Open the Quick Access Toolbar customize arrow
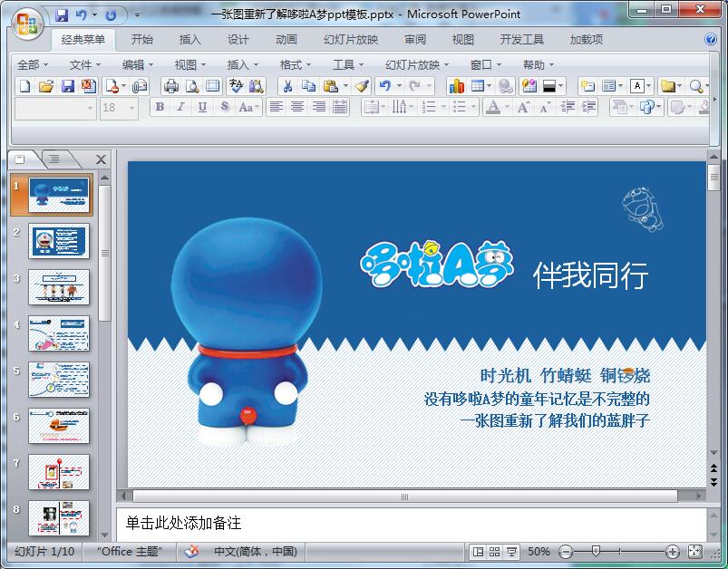Viewport: 728px width, 569px height. (137, 14)
